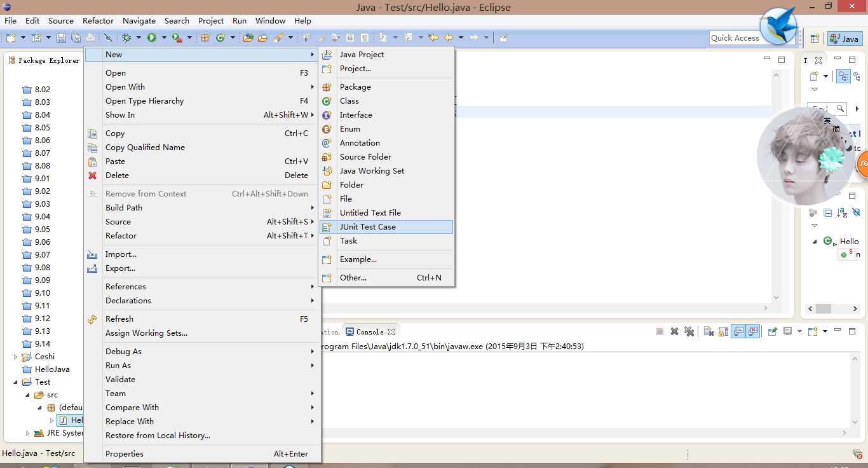Open the Display Selected Console dropdown arrow
Image resolution: width=868 pixels, height=468 pixels.
(799, 331)
